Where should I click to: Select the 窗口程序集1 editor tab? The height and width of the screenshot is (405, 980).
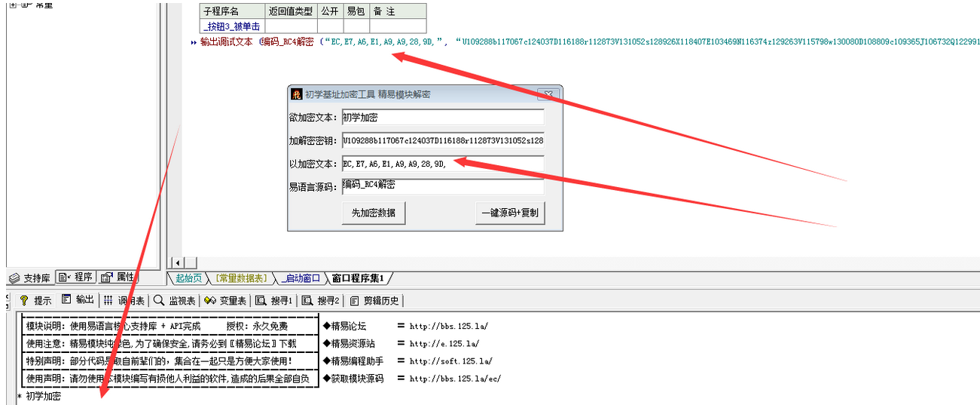[358, 278]
